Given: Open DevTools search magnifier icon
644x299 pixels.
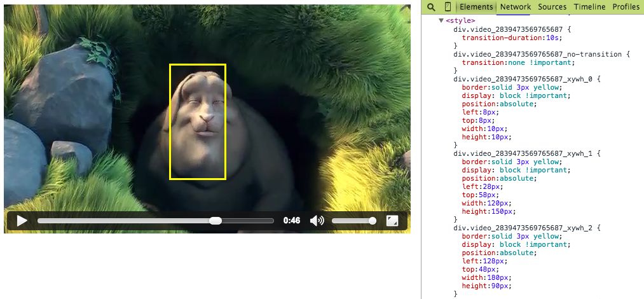Looking at the screenshot, I should tap(431, 6).
